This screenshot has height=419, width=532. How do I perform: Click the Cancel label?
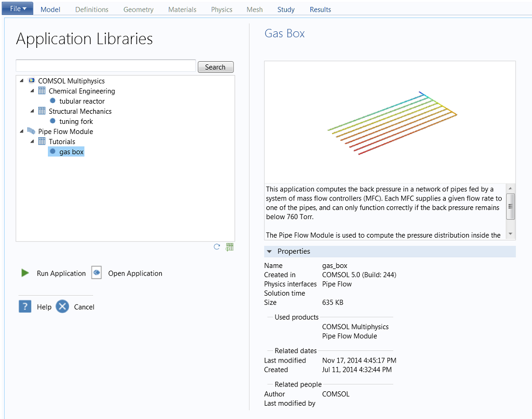click(x=84, y=307)
